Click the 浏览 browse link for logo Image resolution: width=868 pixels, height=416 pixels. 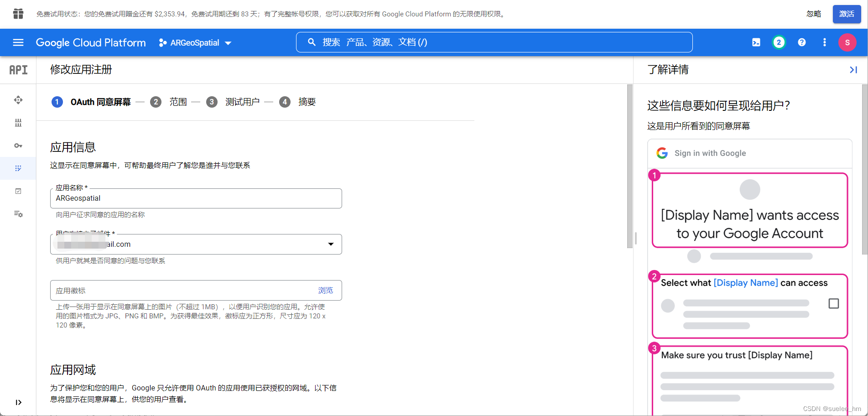point(326,290)
